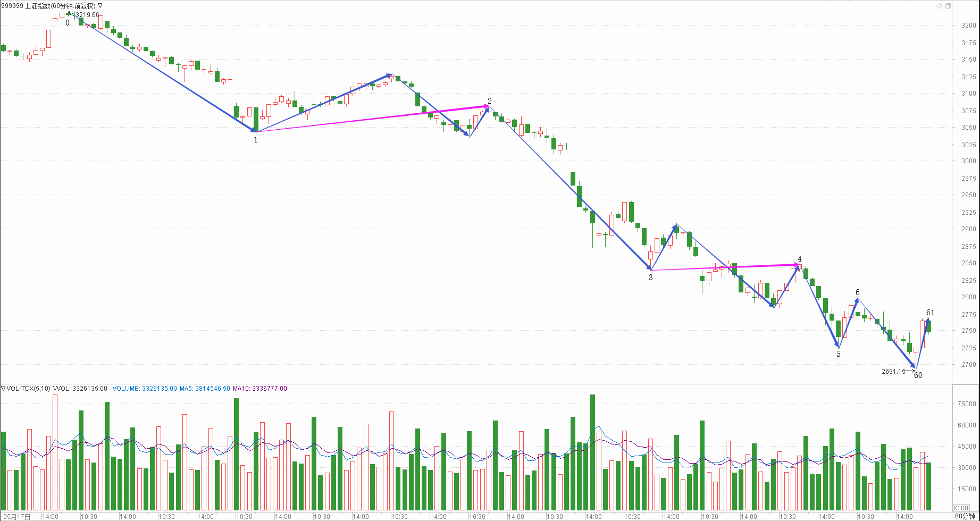The image size is (980, 521).
Task: Select the wave point labeled 1
Action: [x=256, y=140]
